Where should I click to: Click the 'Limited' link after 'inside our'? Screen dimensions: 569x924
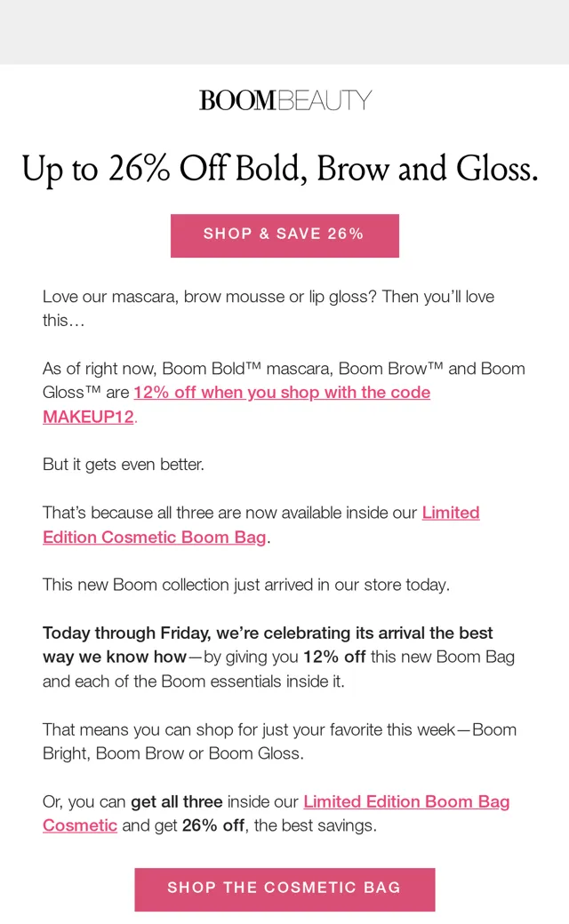[451, 513]
